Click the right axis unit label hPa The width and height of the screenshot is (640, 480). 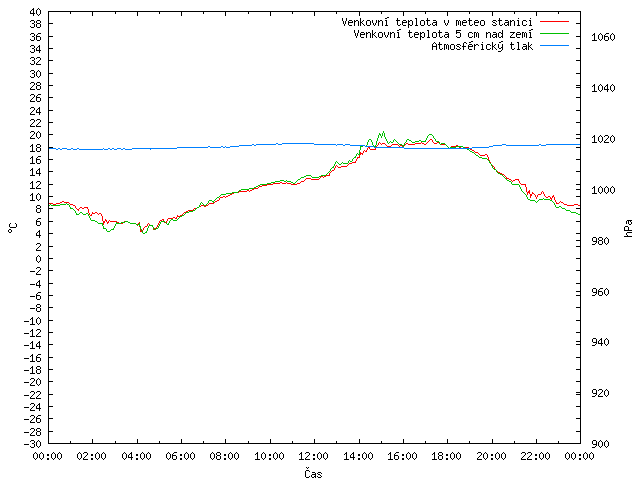(x=628, y=228)
